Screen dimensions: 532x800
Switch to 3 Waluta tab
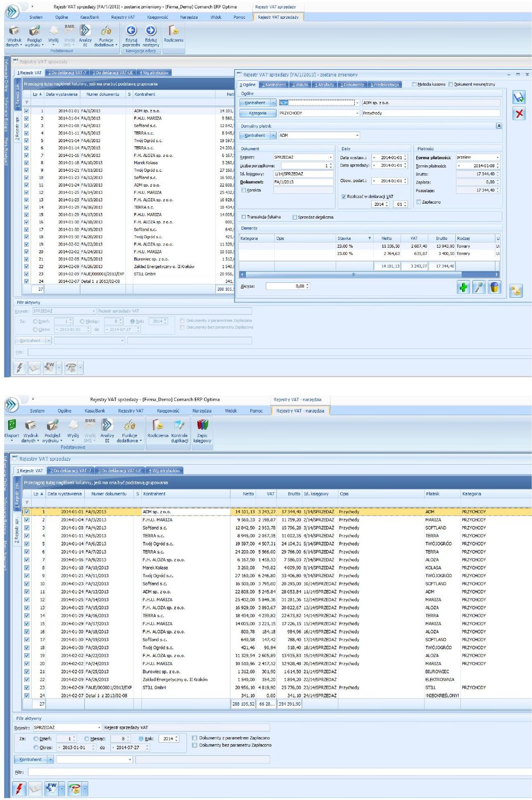[300, 84]
